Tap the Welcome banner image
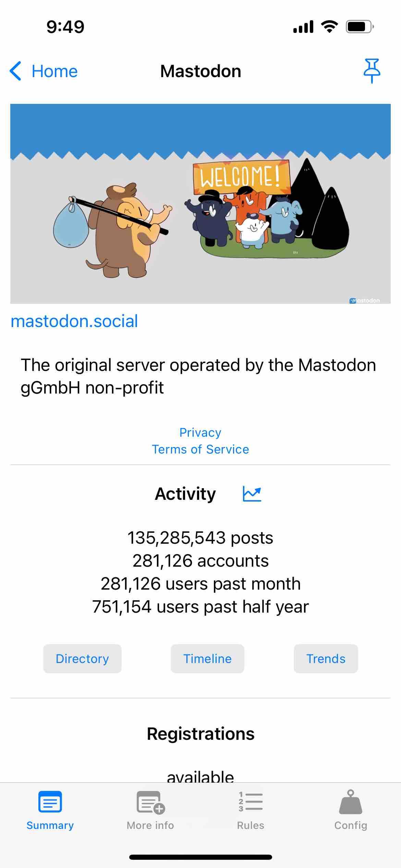Viewport: 401px width, 868px height. click(200, 204)
